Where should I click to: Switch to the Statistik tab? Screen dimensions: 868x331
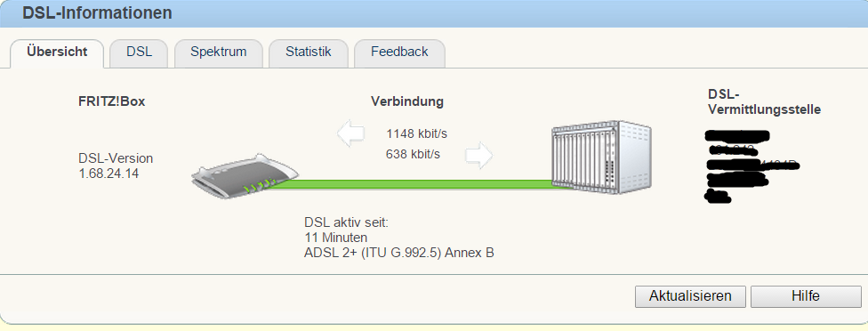[x=309, y=52]
